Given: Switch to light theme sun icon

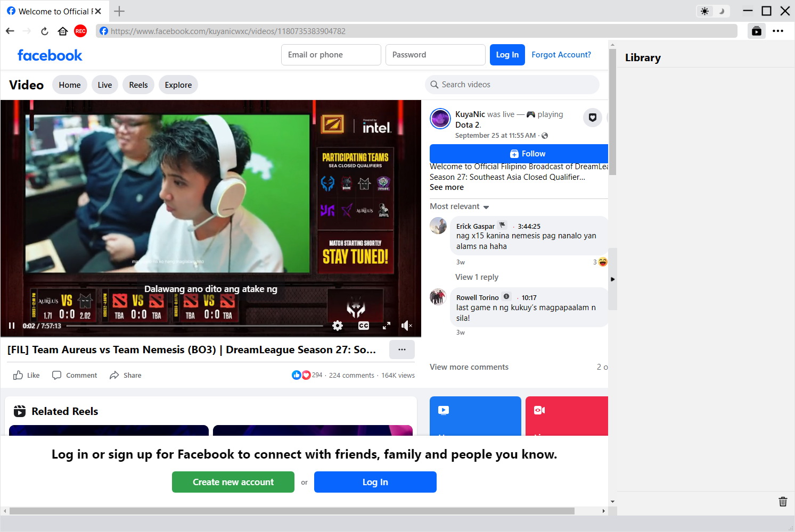Looking at the screenshot, I should pyautogui.click(x=705, y=11).
